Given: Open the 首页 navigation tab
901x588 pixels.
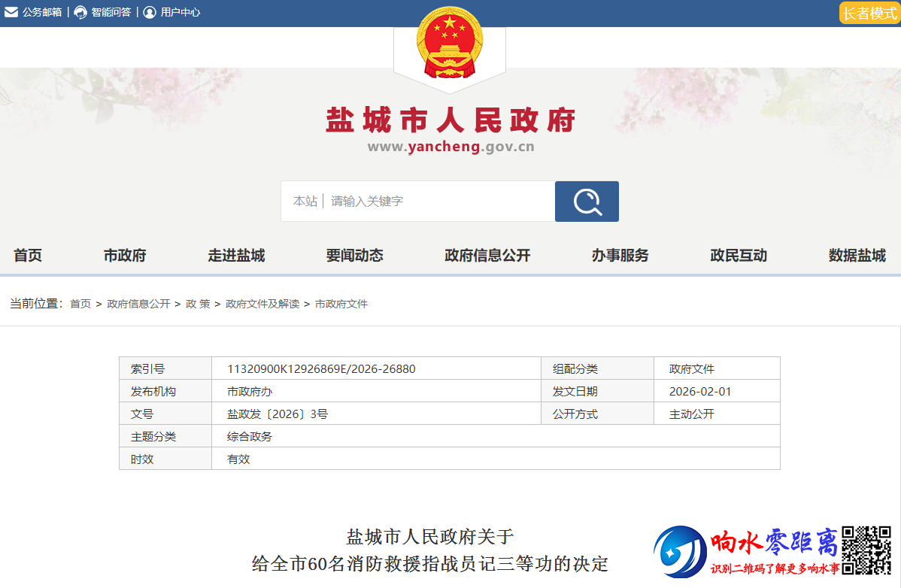Looking at the screenshot, I should [28, 256].
